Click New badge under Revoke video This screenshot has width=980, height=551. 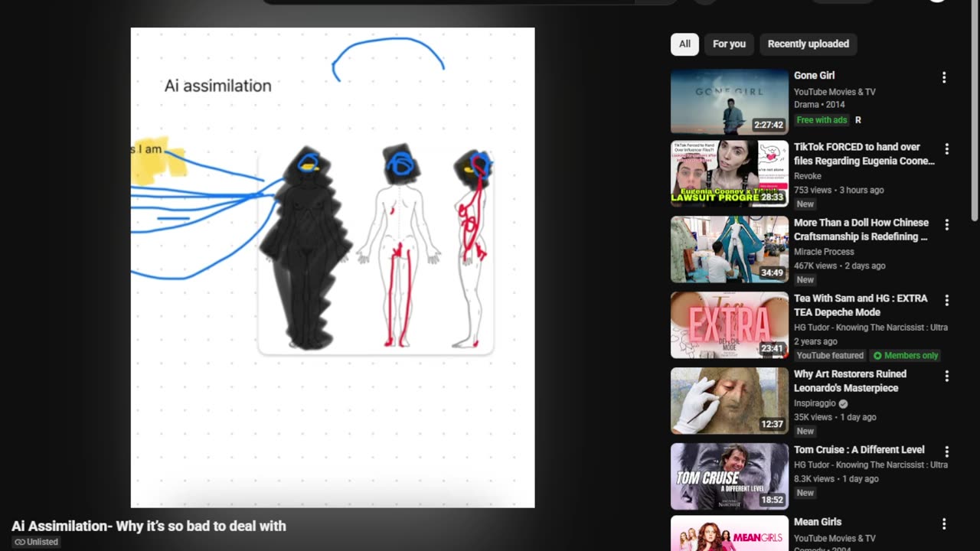click(x=805, y=204)
